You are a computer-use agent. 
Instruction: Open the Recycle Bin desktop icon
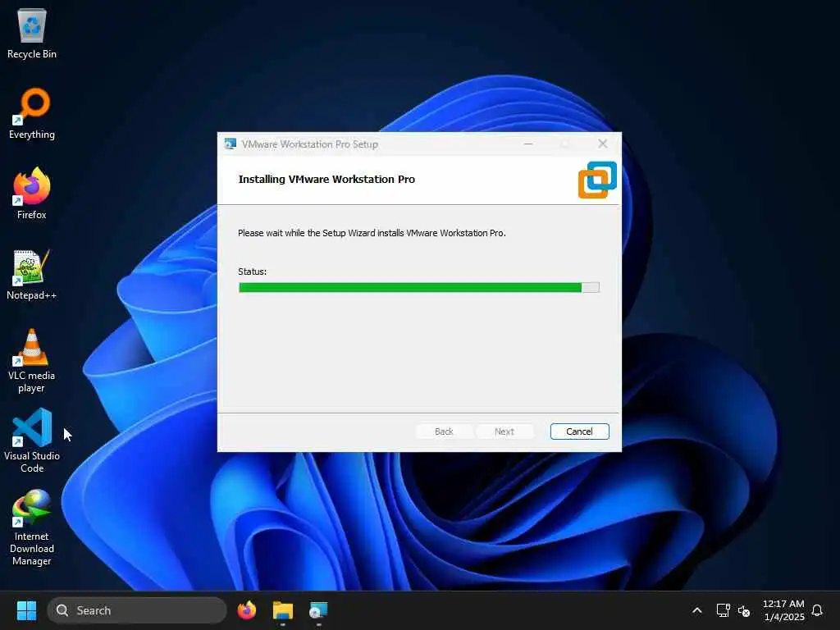tap(32, 34)
